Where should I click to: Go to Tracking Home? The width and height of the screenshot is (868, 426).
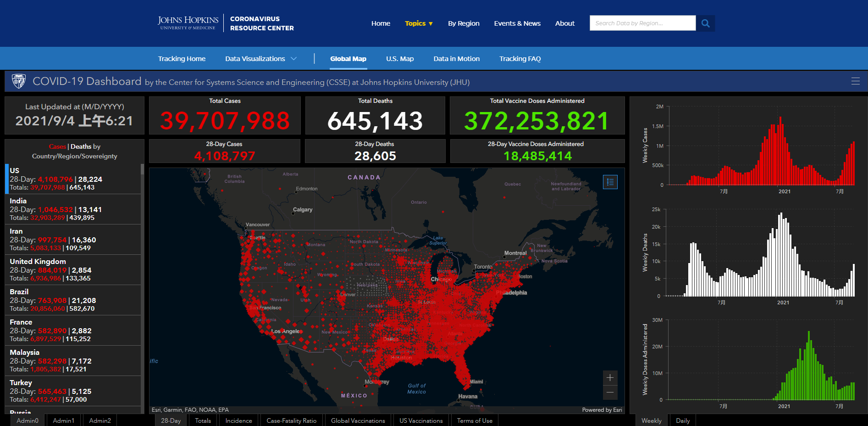[182, 59]
